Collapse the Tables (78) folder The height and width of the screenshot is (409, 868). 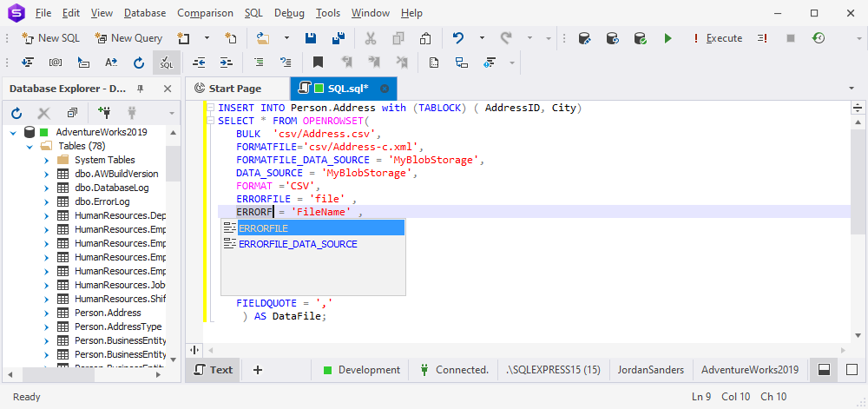[30, 146]
